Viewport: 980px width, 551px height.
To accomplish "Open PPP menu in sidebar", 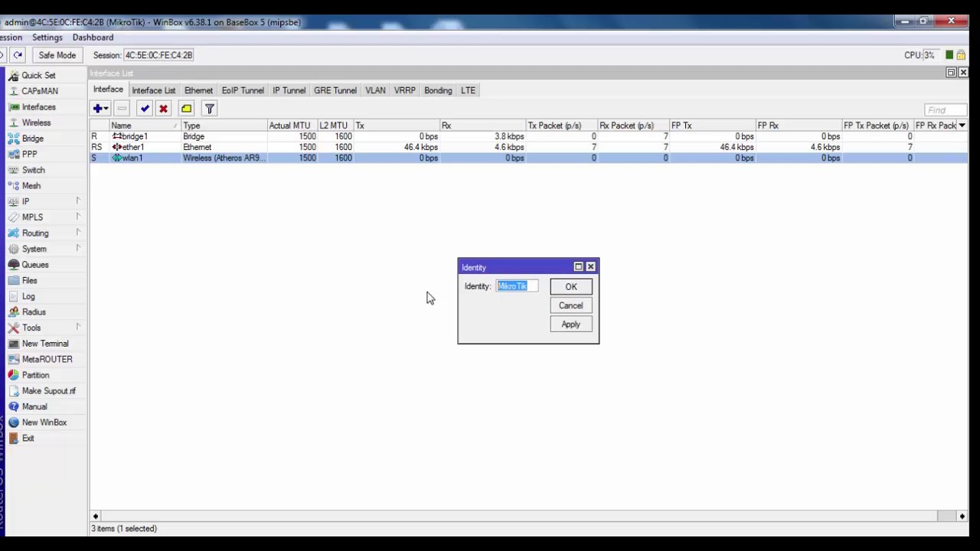I will 30,154.
